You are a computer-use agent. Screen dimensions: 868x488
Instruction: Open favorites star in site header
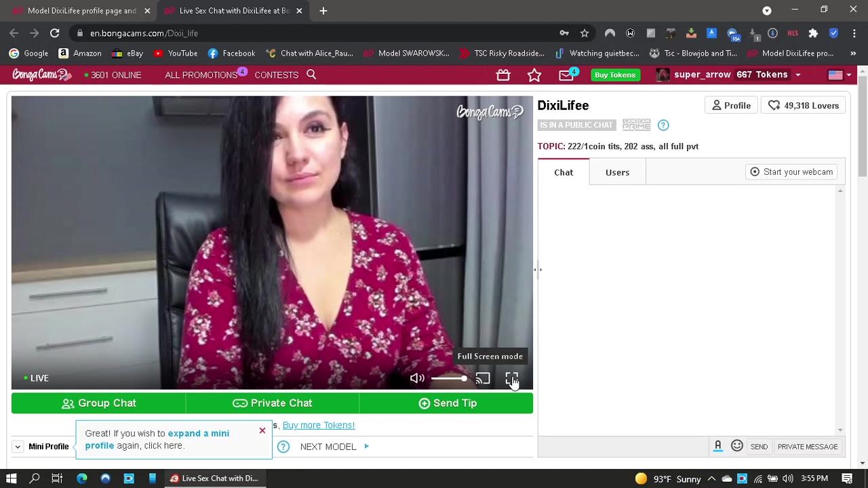click(534, 75)
